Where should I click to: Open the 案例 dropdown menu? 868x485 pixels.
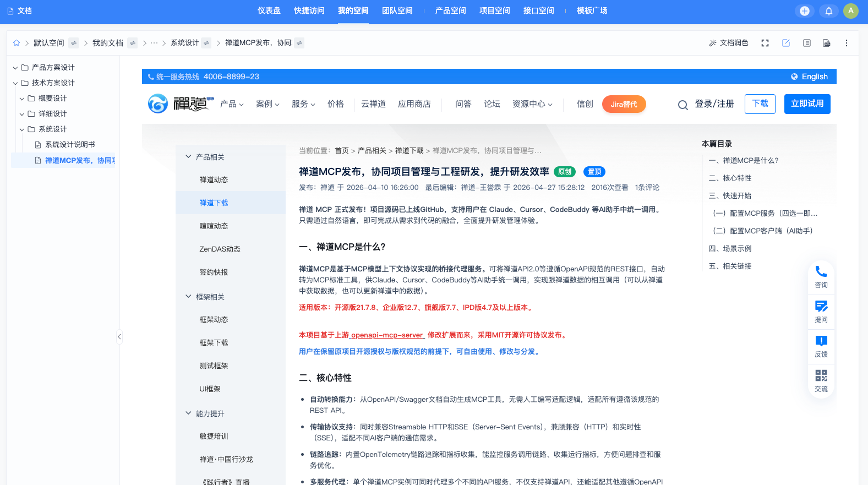pyautogui.click(x=268, y=104)
